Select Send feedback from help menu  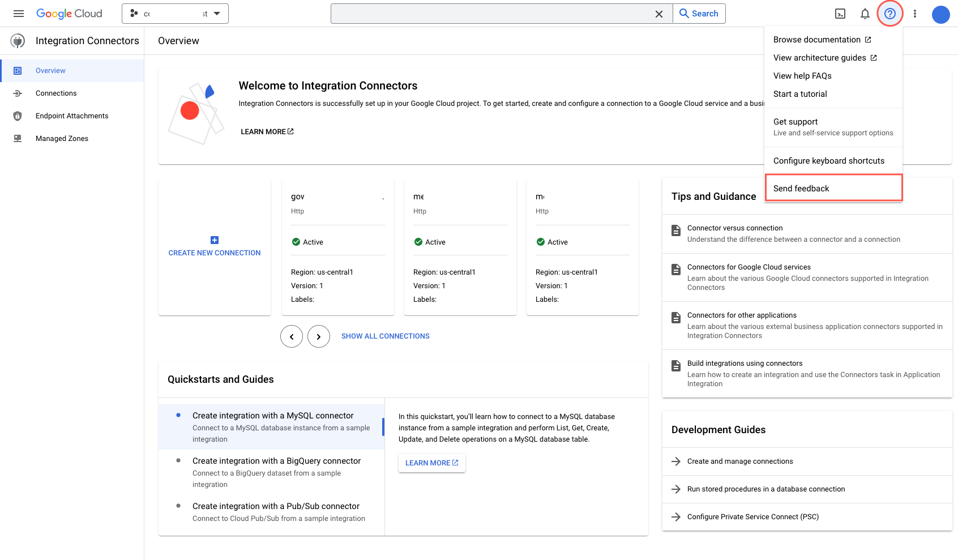click(x=801, y=188)
